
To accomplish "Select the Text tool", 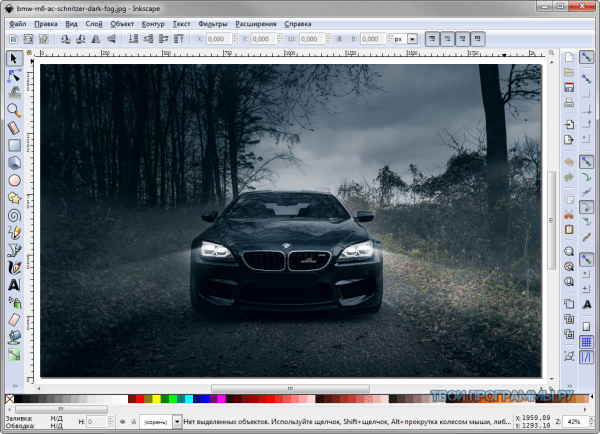I will pyautogui.click(x=14, y=285).
